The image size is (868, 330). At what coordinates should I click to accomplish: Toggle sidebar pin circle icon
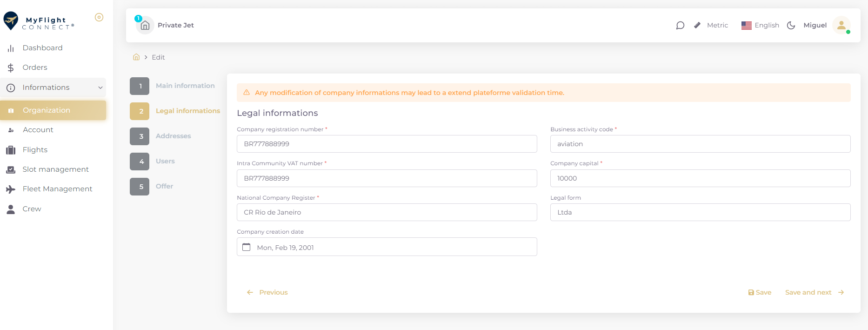(99, 17)
